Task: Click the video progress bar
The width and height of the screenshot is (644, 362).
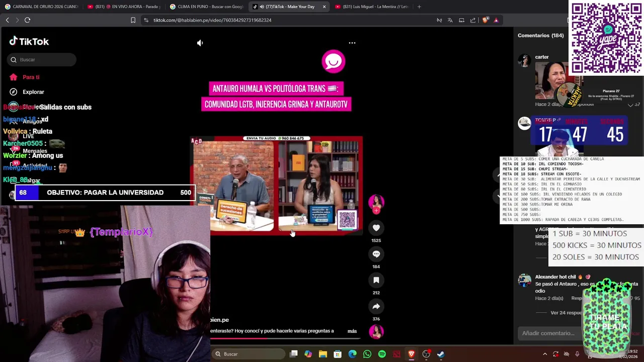Action: pyautogui.click(x=286, y=338)
